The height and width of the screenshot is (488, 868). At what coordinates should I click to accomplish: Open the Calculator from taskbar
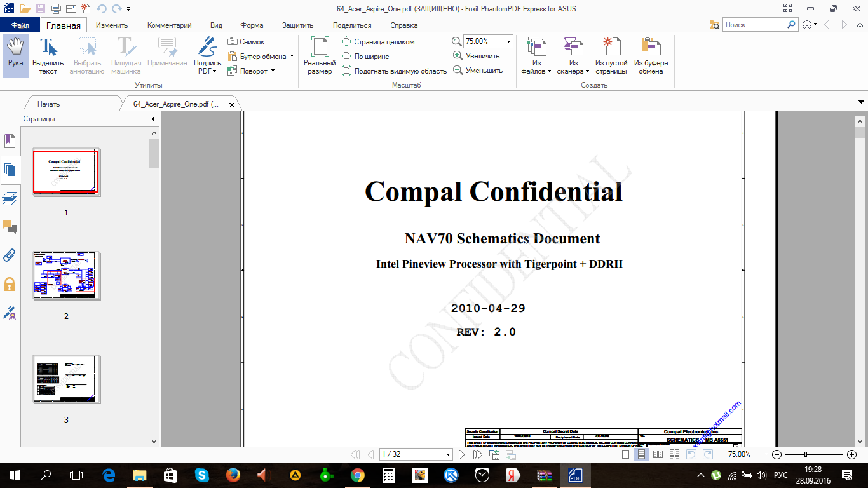pyautogui.click(x=389, y=475)
